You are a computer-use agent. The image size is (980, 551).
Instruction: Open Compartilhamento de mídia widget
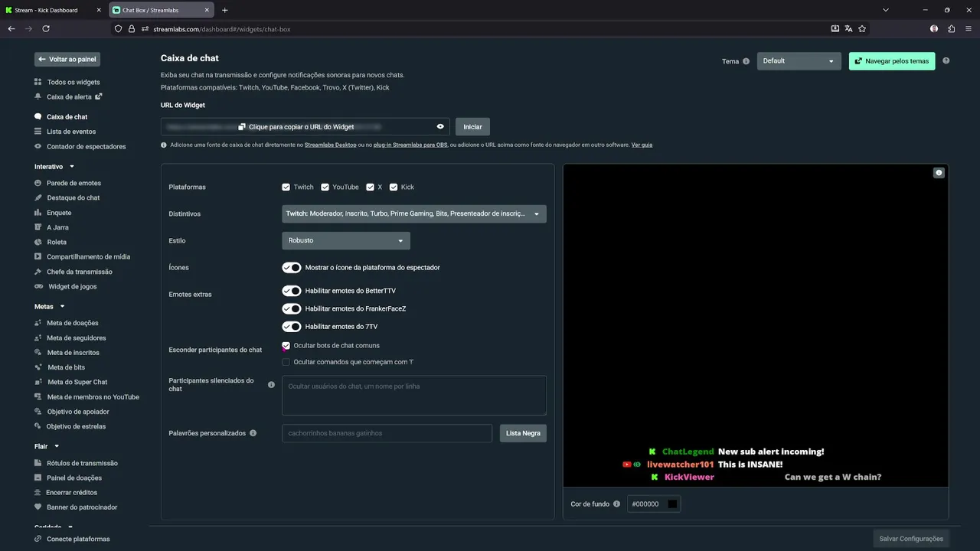point(89,256)
